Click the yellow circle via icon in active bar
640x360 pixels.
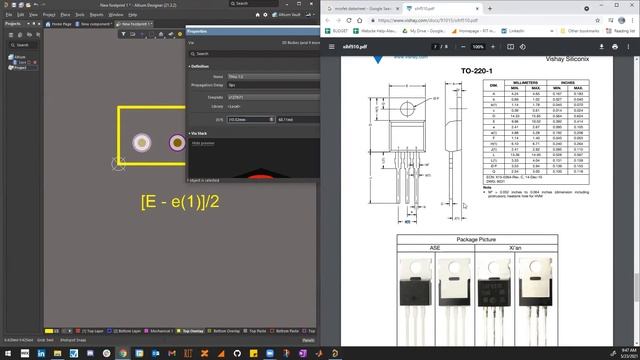coord(180,34)
